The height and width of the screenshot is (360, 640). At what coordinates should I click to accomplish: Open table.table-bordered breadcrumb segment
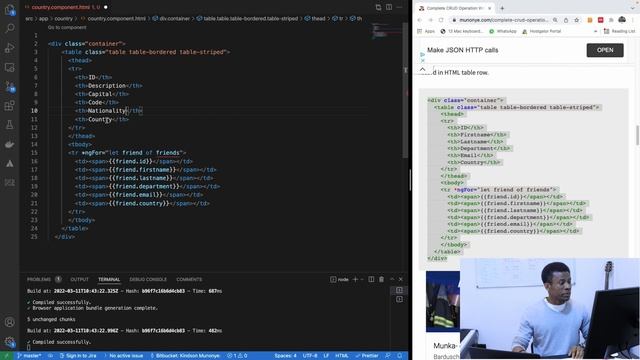pyautogui.click(x=247, y=18)
